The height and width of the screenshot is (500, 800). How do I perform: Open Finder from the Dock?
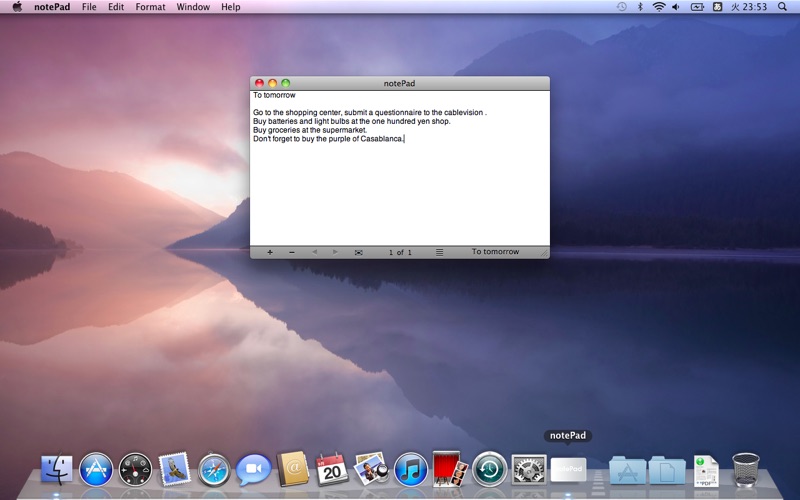click(x=56, y=469)
